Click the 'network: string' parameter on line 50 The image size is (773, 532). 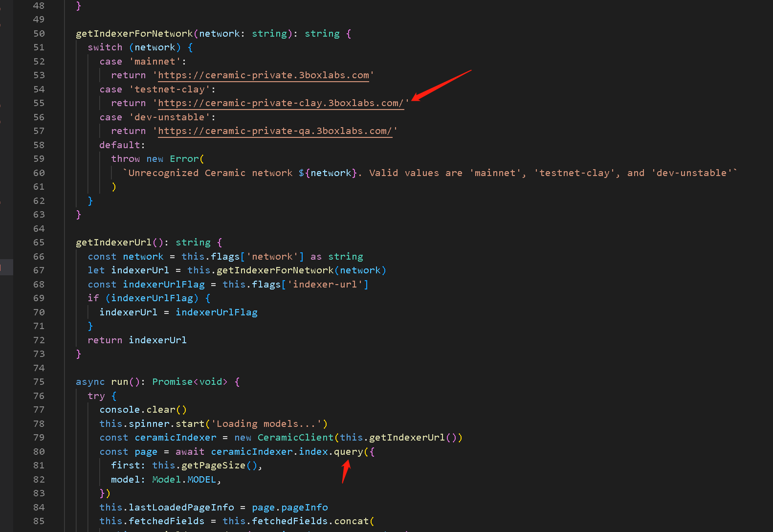pyautogui.click(x=243, y=34)
